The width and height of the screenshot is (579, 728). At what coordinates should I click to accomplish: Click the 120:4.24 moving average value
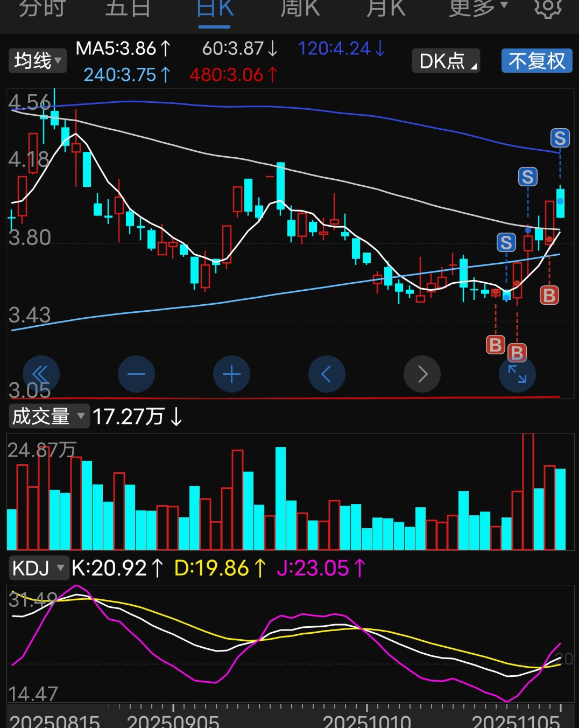(342, 48)
